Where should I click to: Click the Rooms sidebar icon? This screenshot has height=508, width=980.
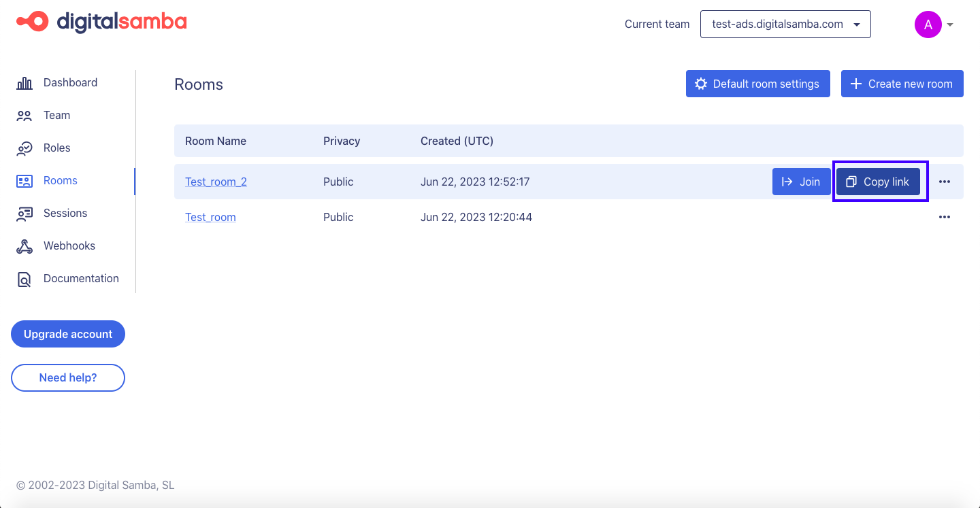[x=24, y=180]
